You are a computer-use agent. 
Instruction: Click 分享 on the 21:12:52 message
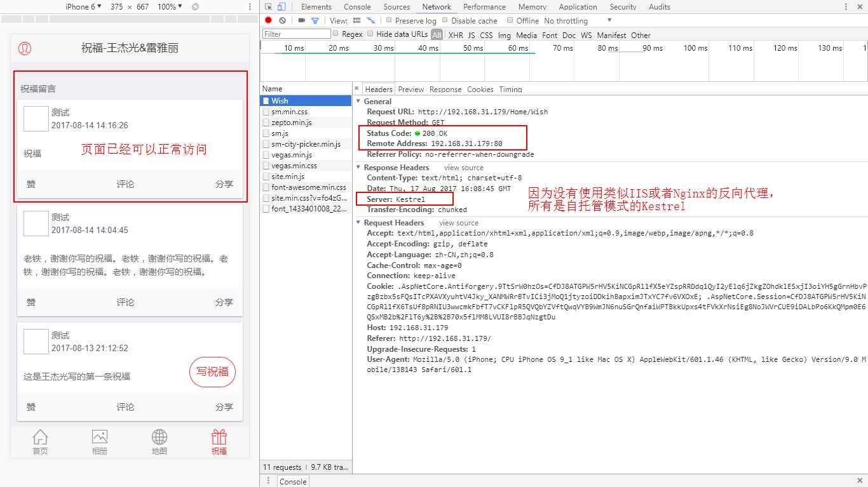click(x=224, y=406)
